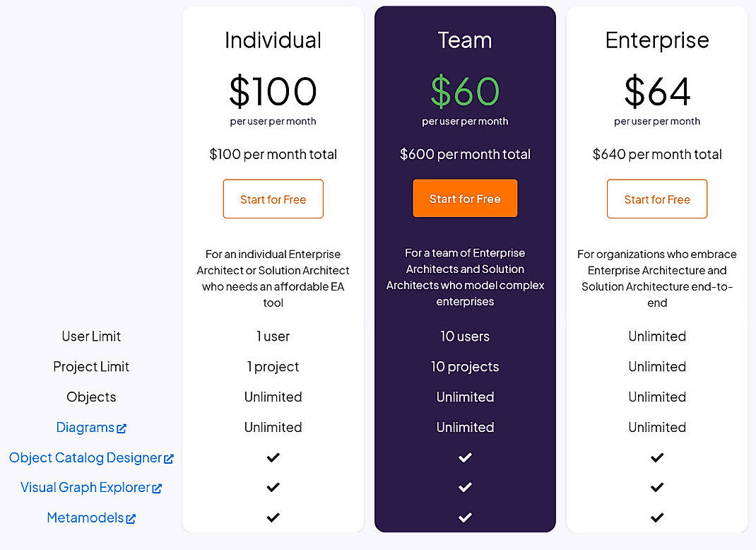This screenshot has height=550, width=756.
Task: Click the Visual Graph Explorer checkmark under Enterprise
Action: (x=656, y=487)
